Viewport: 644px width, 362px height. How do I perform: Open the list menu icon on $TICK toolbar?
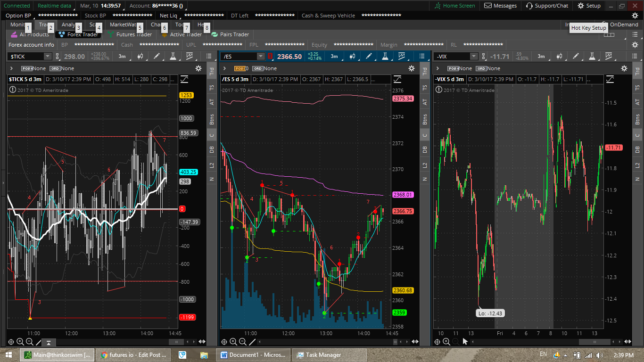(209, 57)
